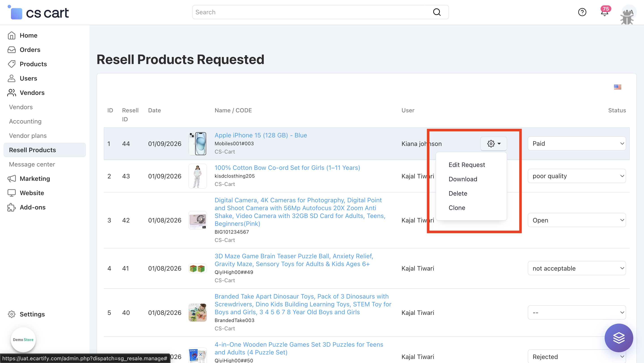The width and height of the screenshot is (644, 363).
Task: Go to the Vendor plans submenu
Action: click(x=28, y=136)
